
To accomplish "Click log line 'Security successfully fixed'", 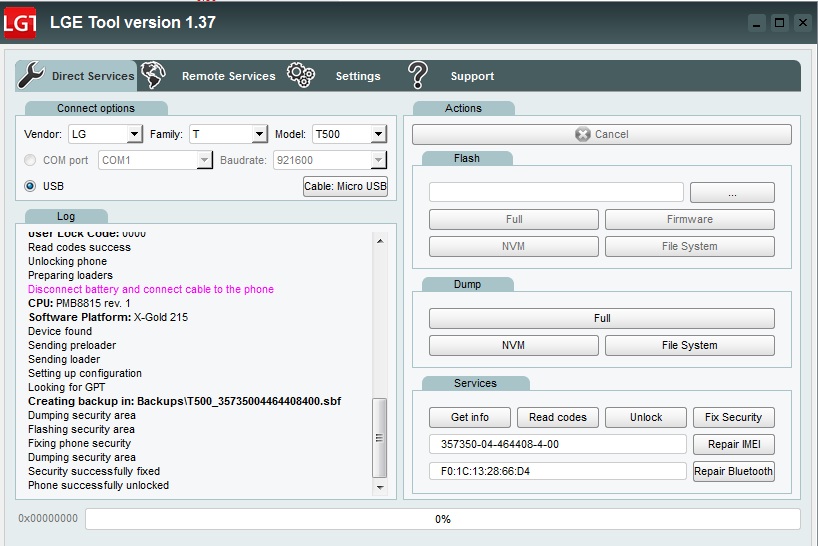I will point(94,471).
